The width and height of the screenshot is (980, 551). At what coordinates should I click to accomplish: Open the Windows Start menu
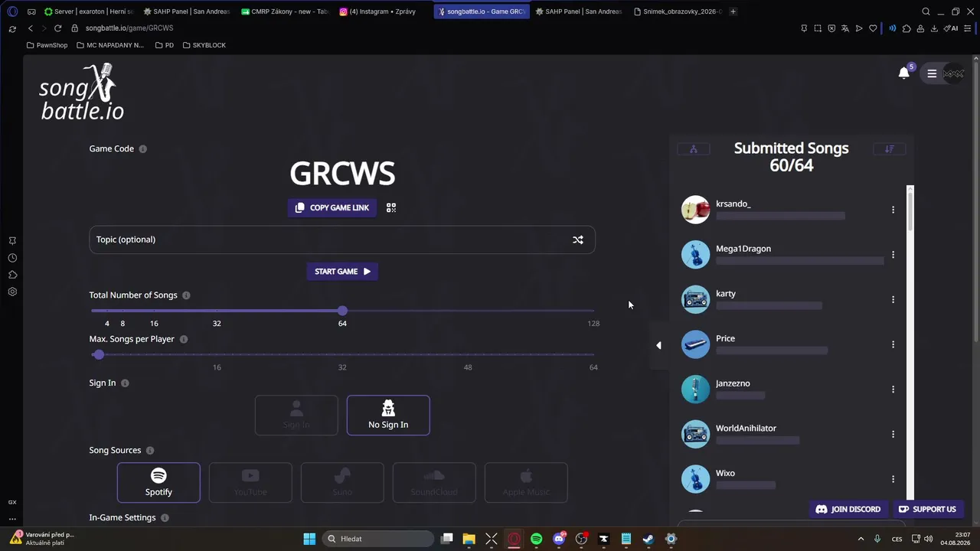pyautogui.click(x=309, y=539)
